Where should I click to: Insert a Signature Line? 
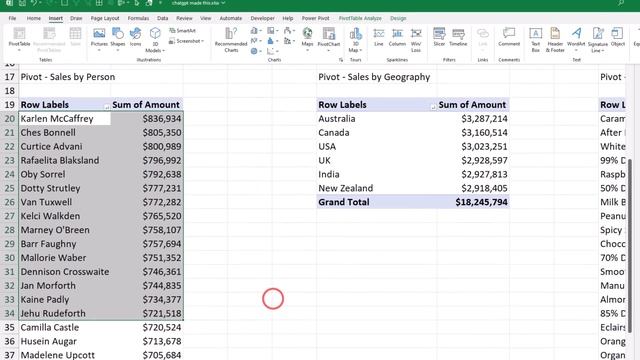point(598,40)
